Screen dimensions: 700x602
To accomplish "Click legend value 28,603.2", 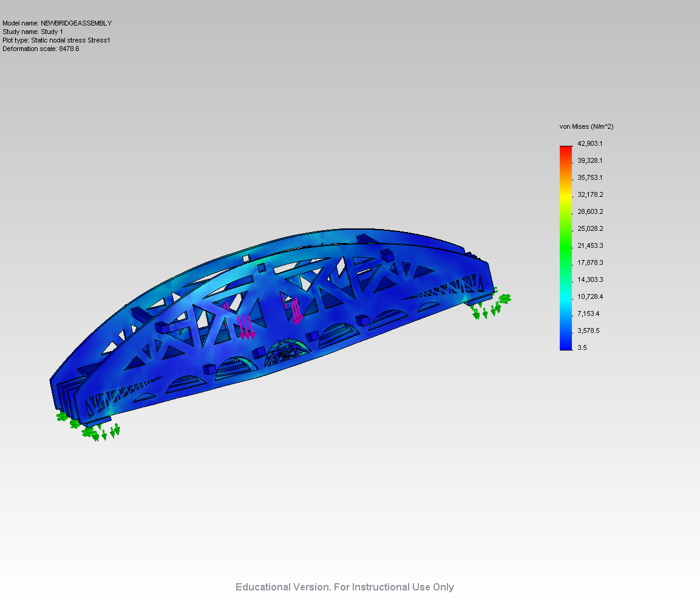I will coord(590,211).
